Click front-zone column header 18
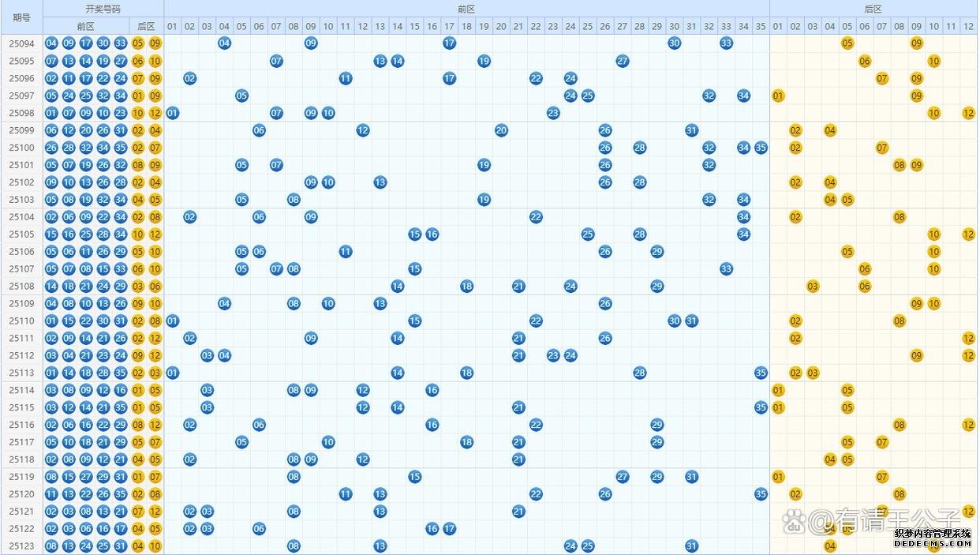The height and width of the screenshot is (555, 980). (x=466, y=26)
